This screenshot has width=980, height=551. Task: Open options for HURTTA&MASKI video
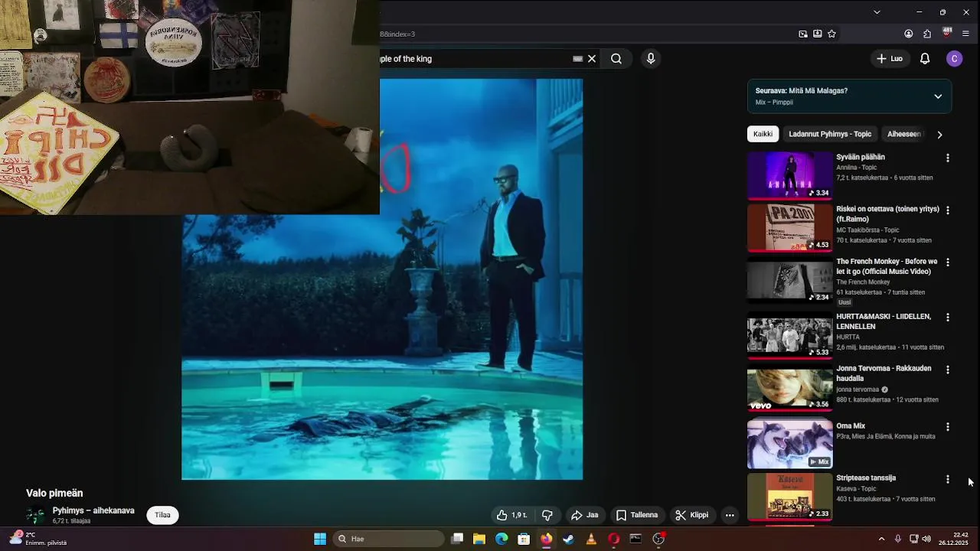click(x=948, y=318)
